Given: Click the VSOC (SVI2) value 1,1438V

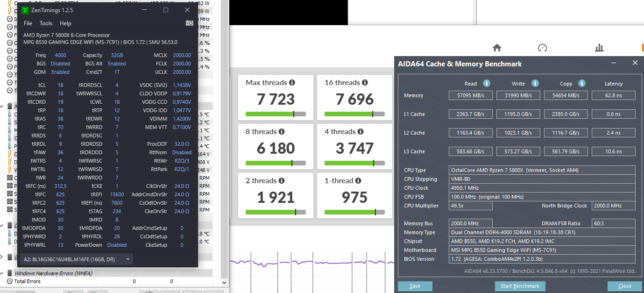Looking at the screenshot, I should pos(182,85).
